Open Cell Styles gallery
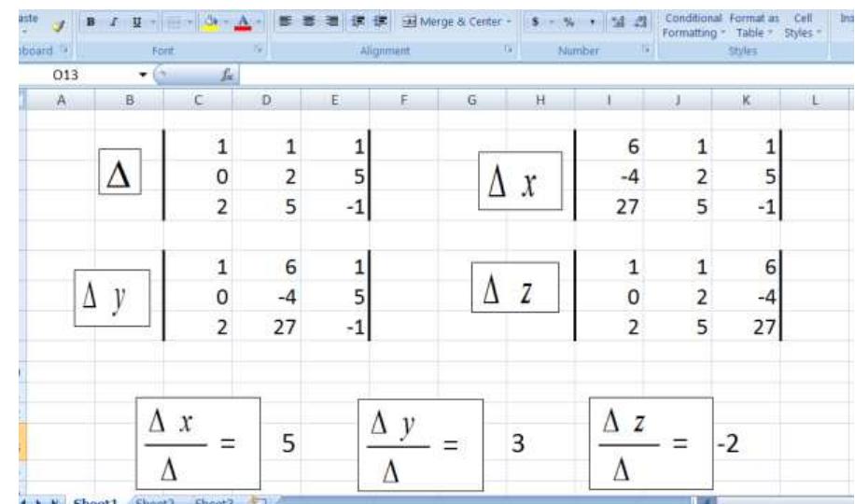 tap(802, 25)
